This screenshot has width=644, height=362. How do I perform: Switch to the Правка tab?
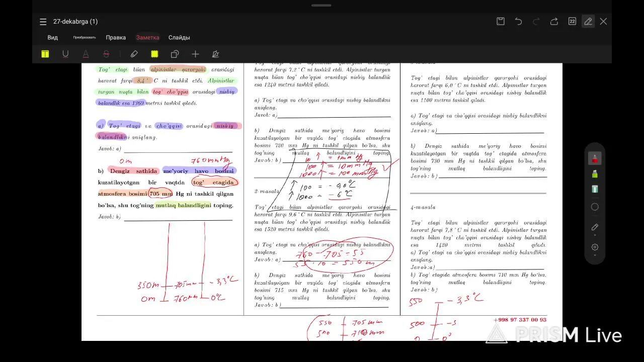tap(116, 38)
